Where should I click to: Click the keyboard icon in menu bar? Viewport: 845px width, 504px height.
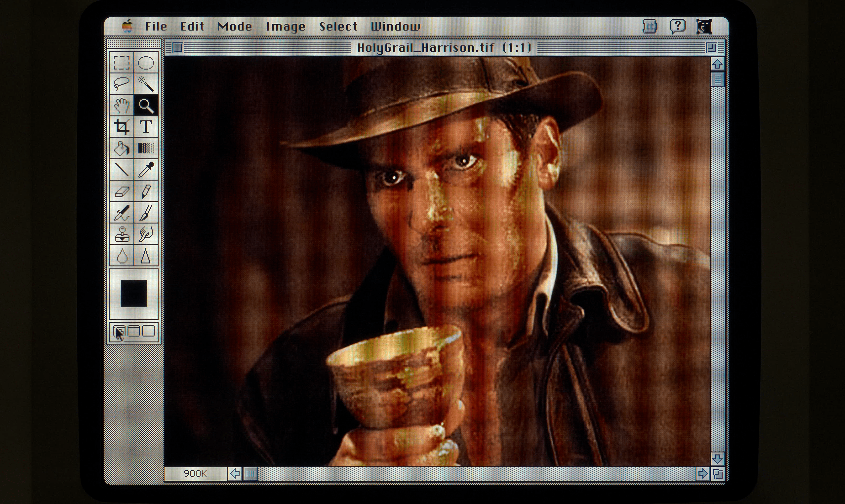pos(650,26)
